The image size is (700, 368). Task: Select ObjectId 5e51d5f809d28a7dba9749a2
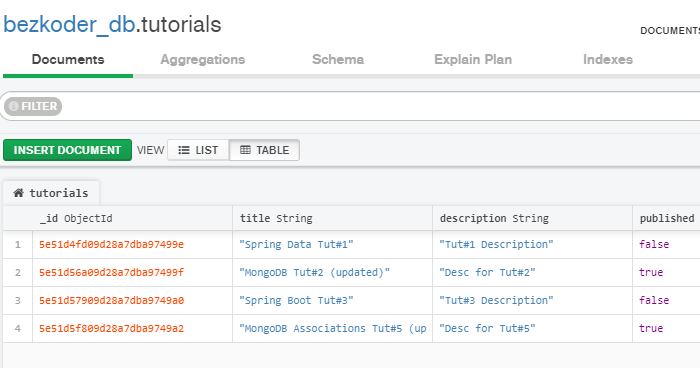pyautogui.click(x=111, y=329)
